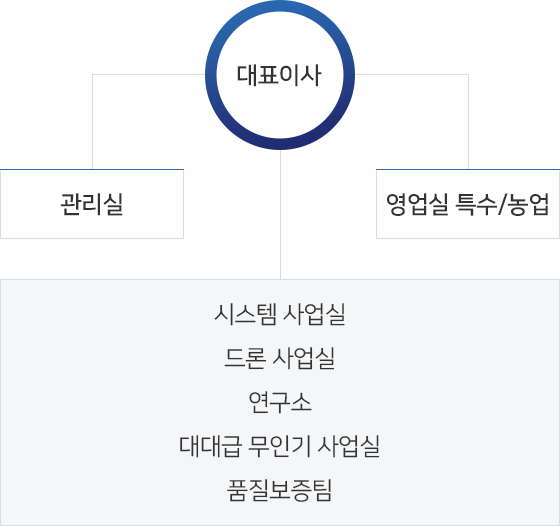The image size is (560, 526).
Task: Select the 품질보증팀 entry
Action: click(x=280, y=490)
